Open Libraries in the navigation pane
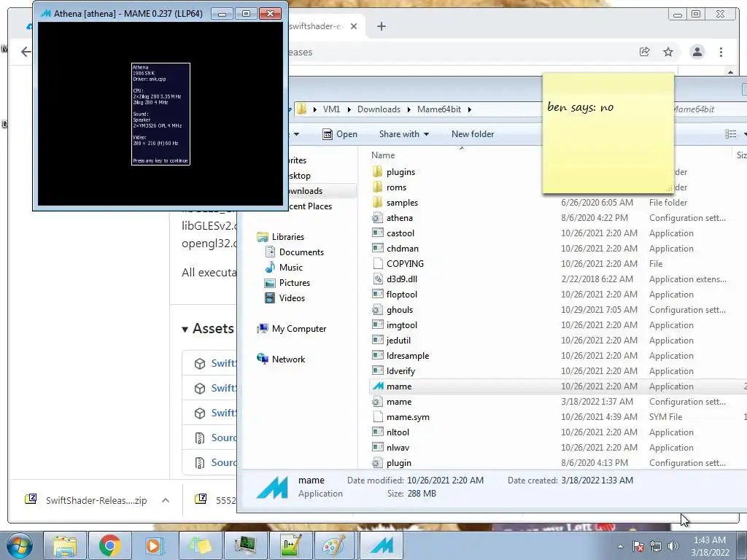 (x=287, y=237)
